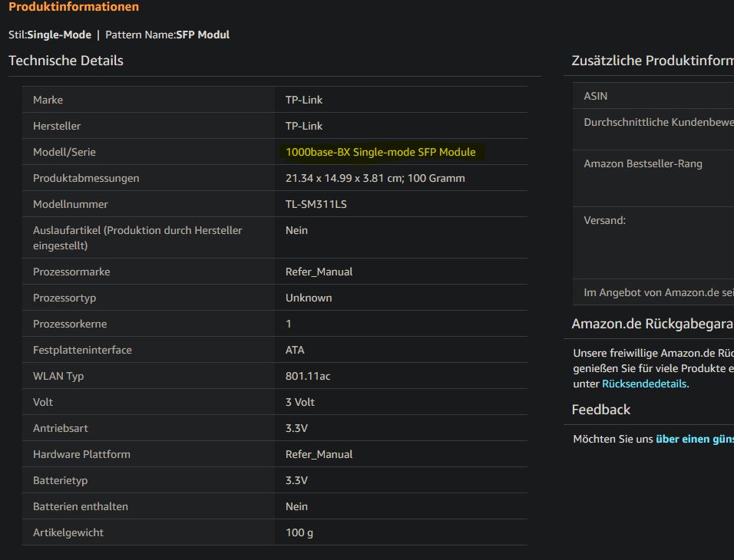Click the Auslaufartikel row label
The width and height of the screenshot is (734, 560).
(137, 238)
